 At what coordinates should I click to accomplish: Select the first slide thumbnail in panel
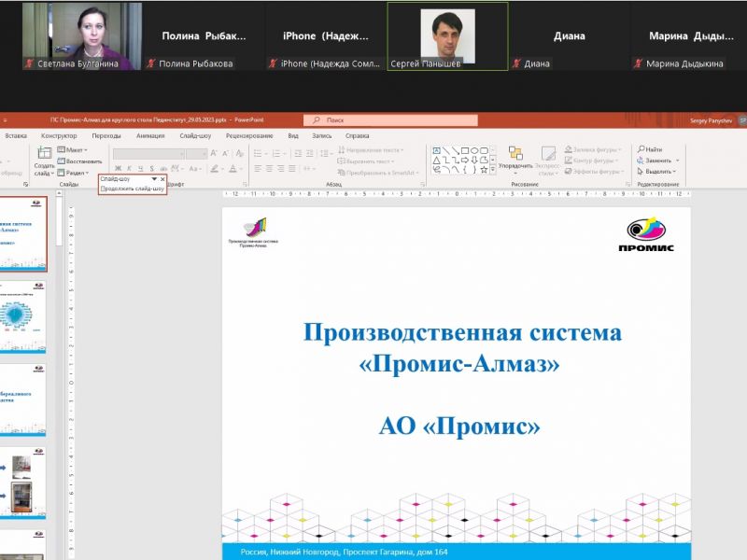click(x=22, y=231)
